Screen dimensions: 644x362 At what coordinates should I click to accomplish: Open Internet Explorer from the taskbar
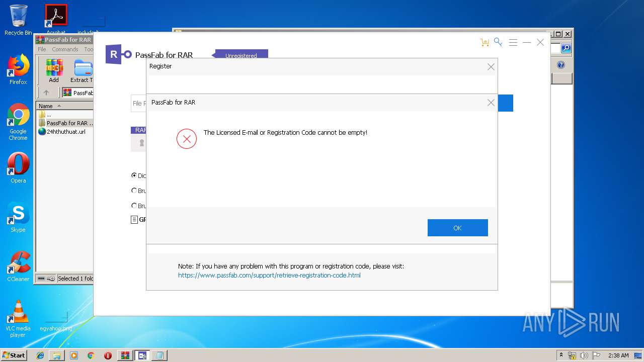point(40,355)
